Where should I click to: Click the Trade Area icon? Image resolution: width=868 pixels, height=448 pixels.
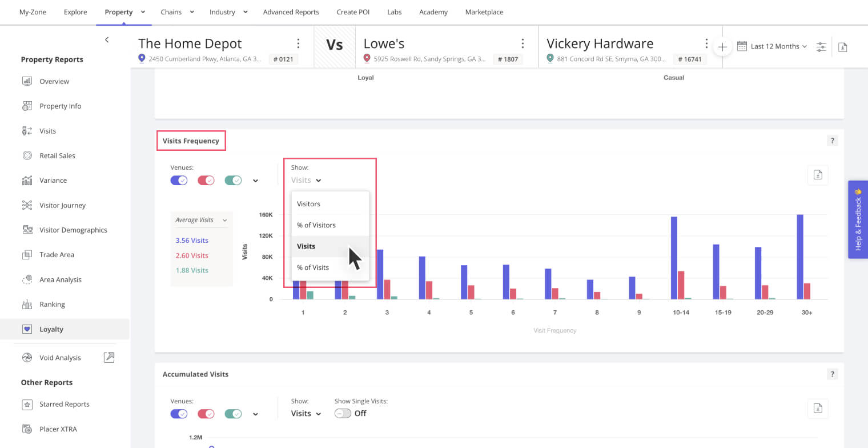27,254
